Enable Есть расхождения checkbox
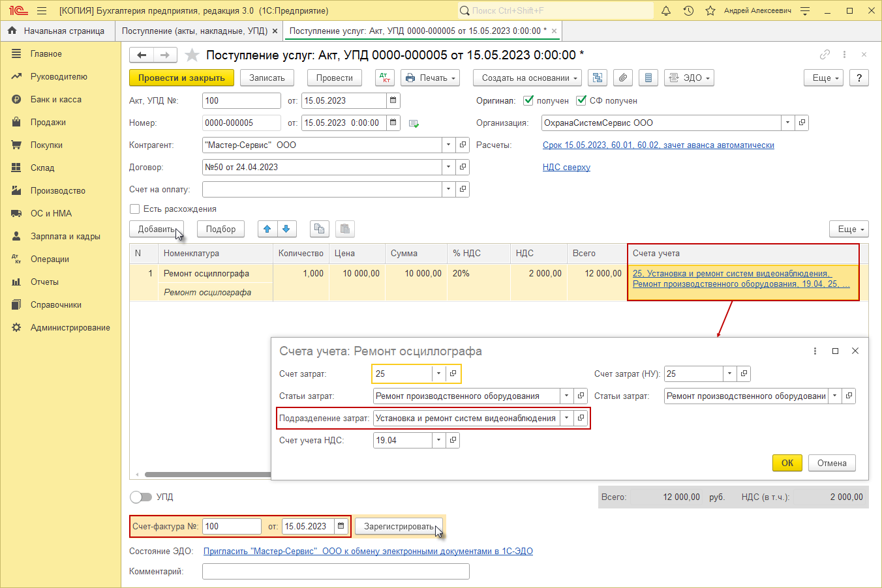Screen dimensions: 882x588 tap(134, 209)
